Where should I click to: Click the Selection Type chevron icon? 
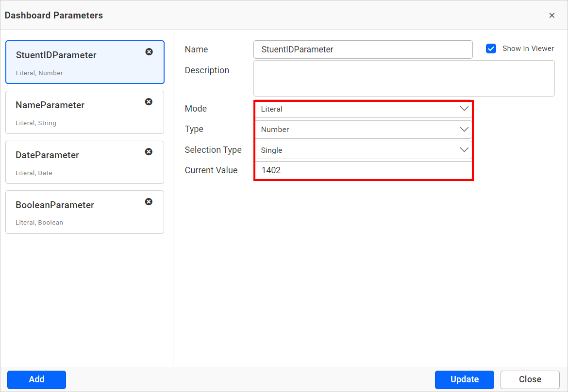coord(464,150)
